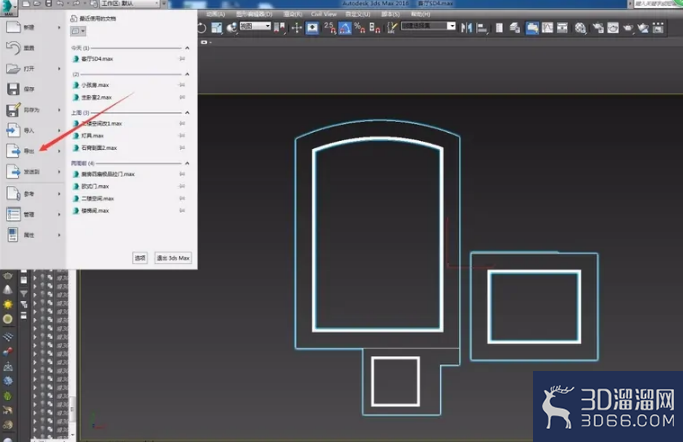The height and width of the screenshot is (442, 683).
Task: Open the Rendered Frame Window
Action: coord(613,28)
